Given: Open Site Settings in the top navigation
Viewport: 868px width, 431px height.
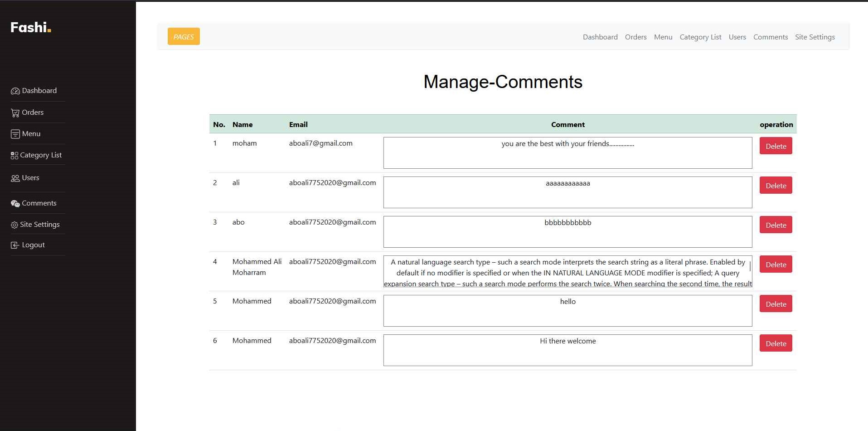Looking at the screenshot, I should [x=815, y=37].
